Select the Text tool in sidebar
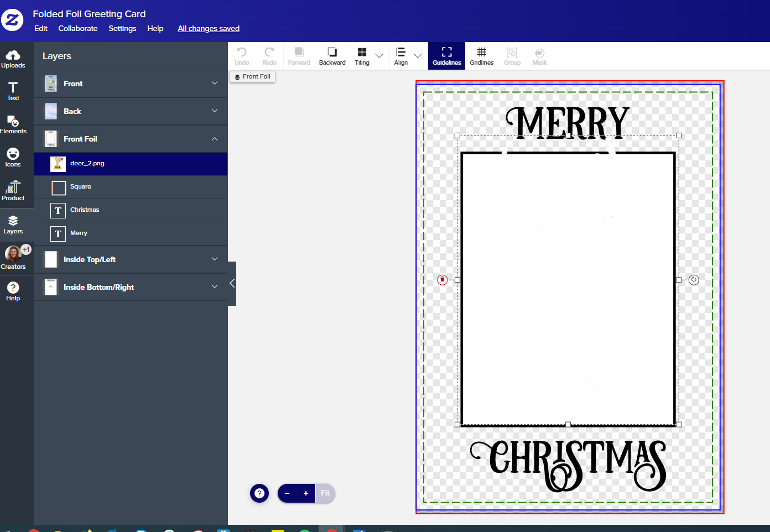 (x=13, y=91)
